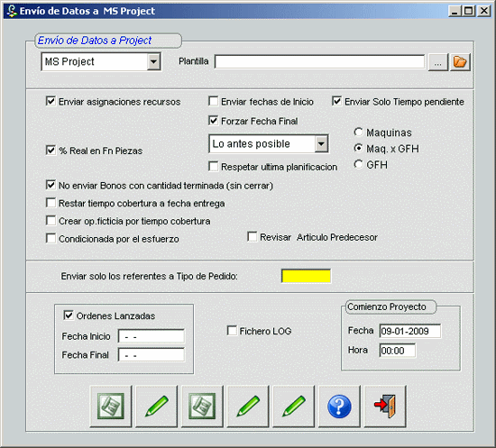496x448 pixels.
Task: Select the GFH radio option
Action: (x=358, y=164)
